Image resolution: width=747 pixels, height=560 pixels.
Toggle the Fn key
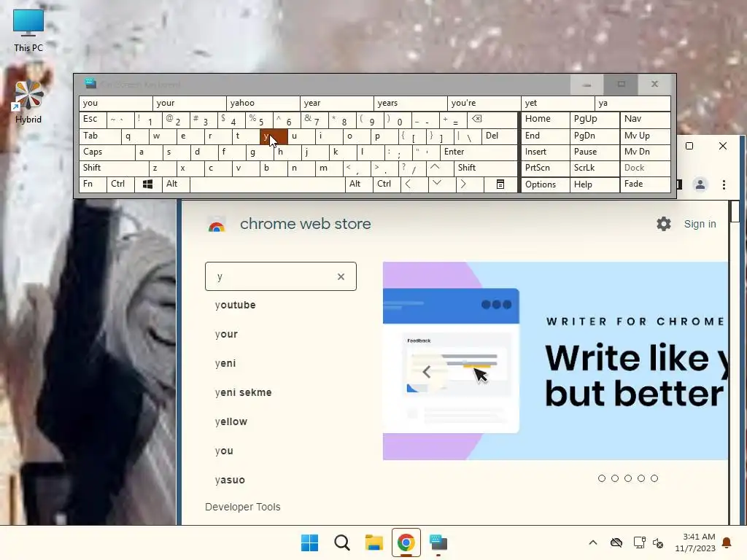click(93, 184)
